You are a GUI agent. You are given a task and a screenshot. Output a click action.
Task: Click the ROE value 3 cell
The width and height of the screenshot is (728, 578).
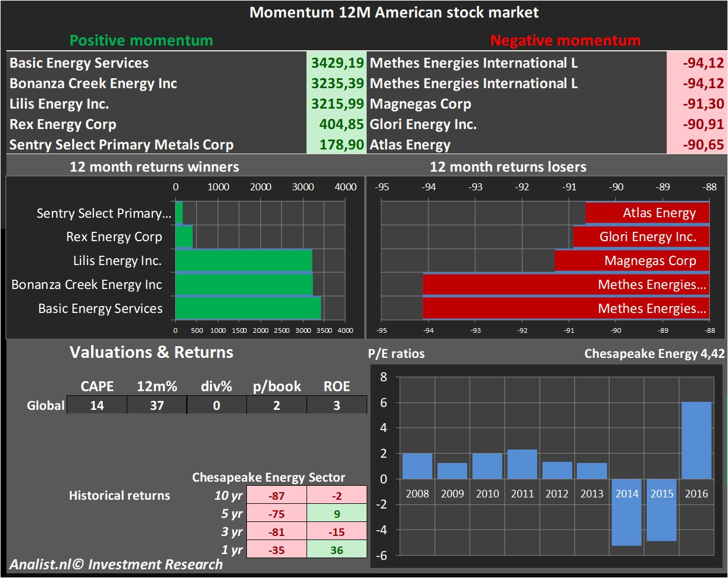point(337,405)
